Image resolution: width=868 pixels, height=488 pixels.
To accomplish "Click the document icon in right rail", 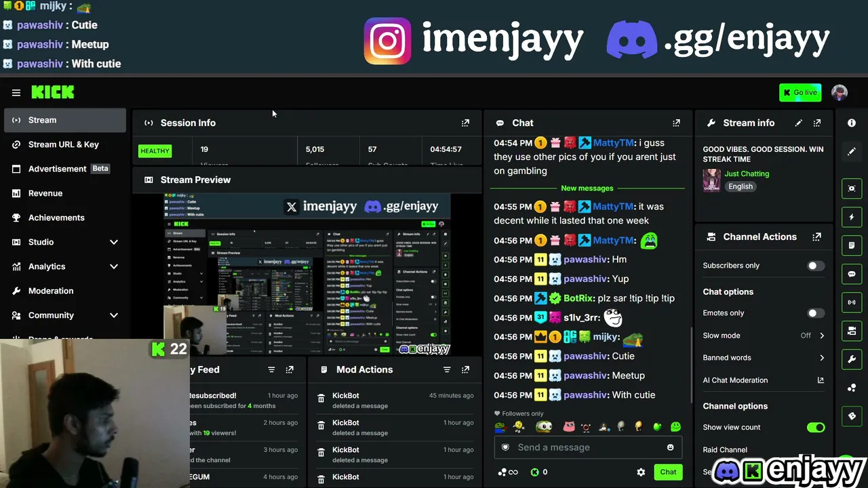I will [852, 245].
